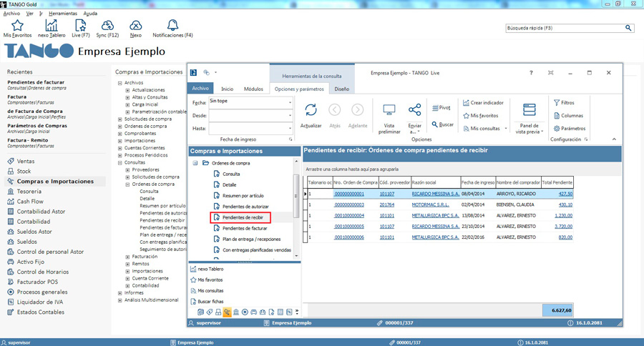This screenshot has height=346, width=644.
Task: Open Filtros funnel option
Action: [564, 103]
